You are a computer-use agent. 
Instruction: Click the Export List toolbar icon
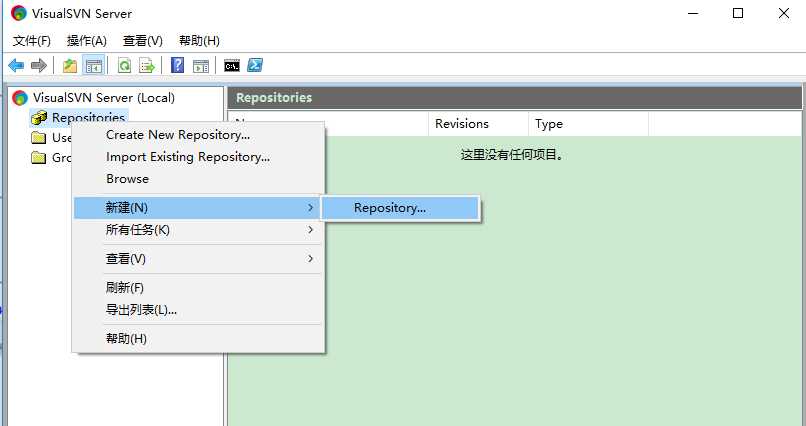[x=147, y=66]
